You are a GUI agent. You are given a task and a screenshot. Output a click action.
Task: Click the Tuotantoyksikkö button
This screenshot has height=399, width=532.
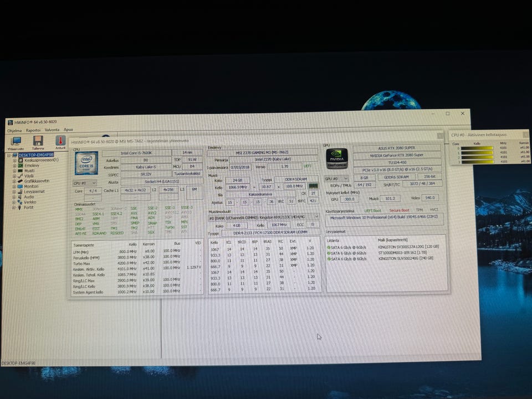pyautogui.click(x=187, y=173)
